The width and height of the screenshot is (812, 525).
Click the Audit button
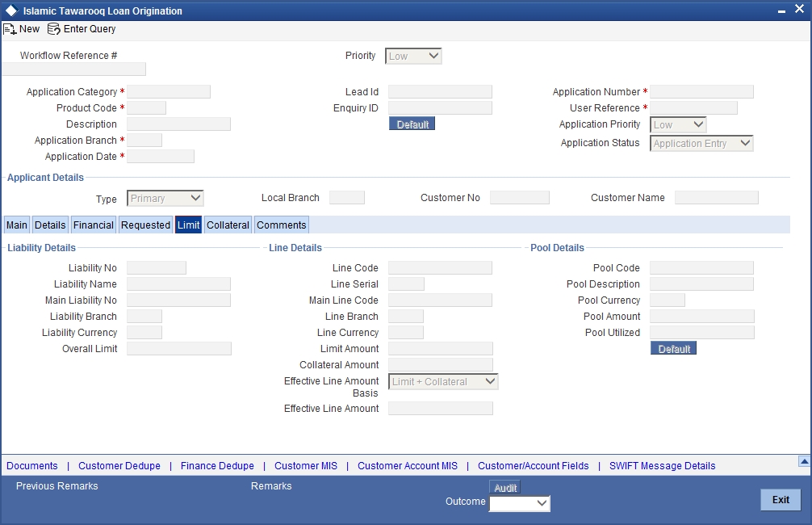[505, 488]
